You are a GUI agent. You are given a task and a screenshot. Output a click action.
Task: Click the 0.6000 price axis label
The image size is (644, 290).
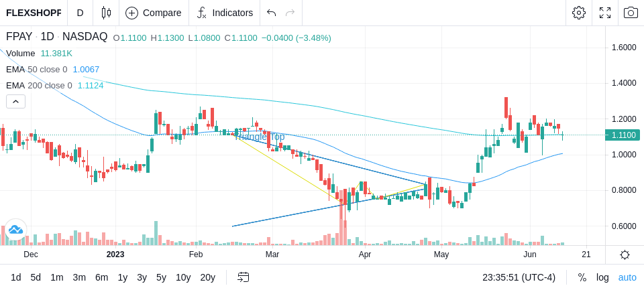(x=624, y=226)
